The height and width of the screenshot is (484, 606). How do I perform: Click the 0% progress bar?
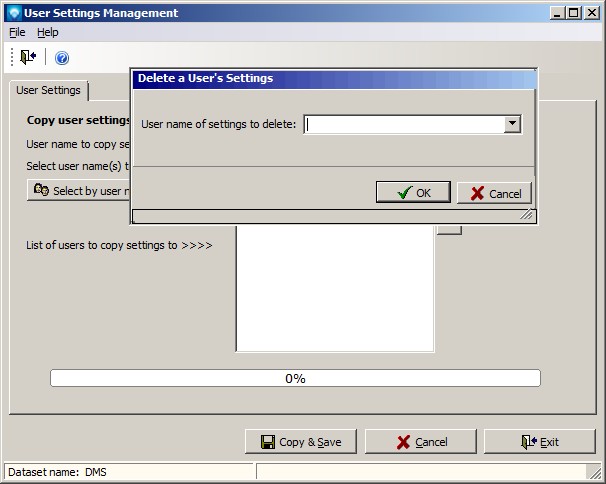[295, 378]
